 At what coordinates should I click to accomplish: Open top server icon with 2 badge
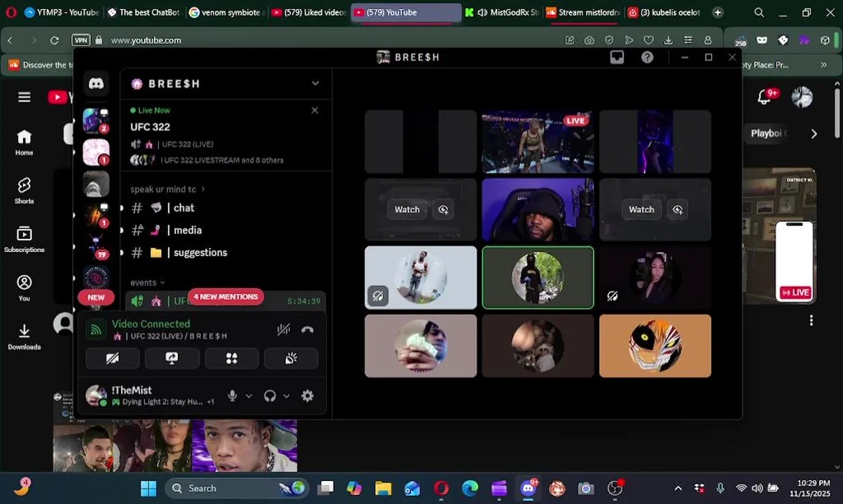click(96, 121)
